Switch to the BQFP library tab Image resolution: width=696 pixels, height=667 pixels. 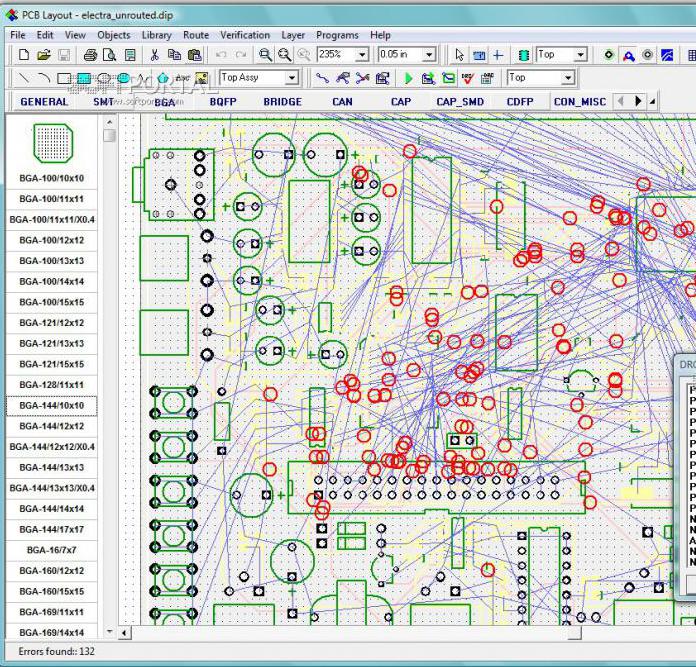pyautogui.click(x=223, y=102)
